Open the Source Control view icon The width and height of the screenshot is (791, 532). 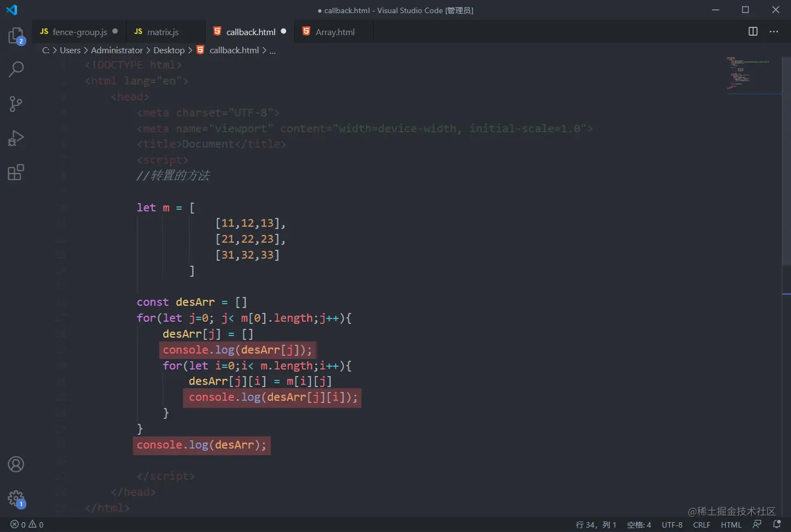coord(16,104)
